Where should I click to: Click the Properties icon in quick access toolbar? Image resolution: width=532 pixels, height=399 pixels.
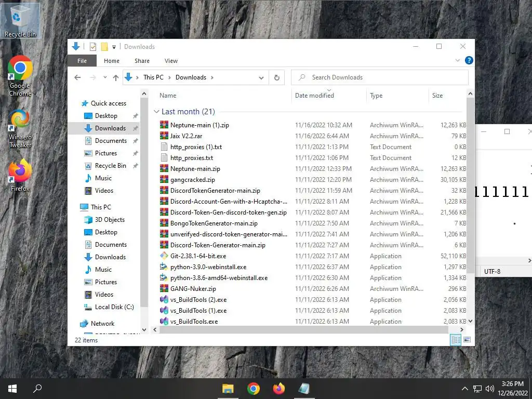(x=92, y=47)
